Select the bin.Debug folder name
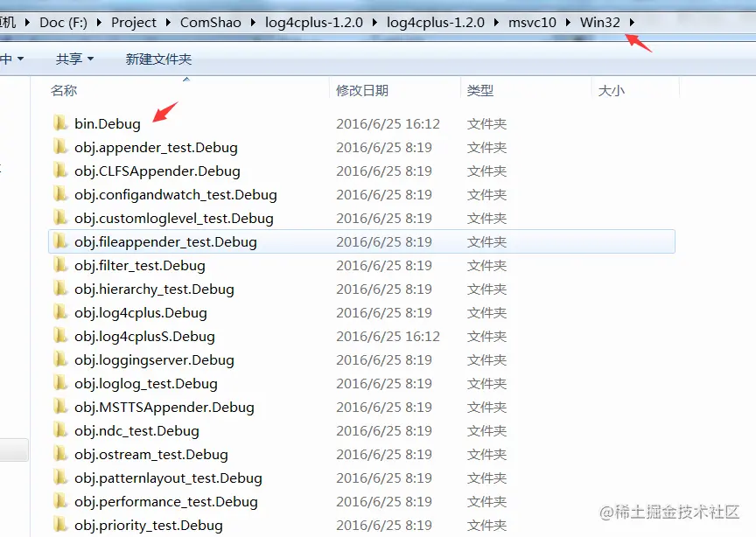Viewport: 756px width, 537px height. [108, 124]
